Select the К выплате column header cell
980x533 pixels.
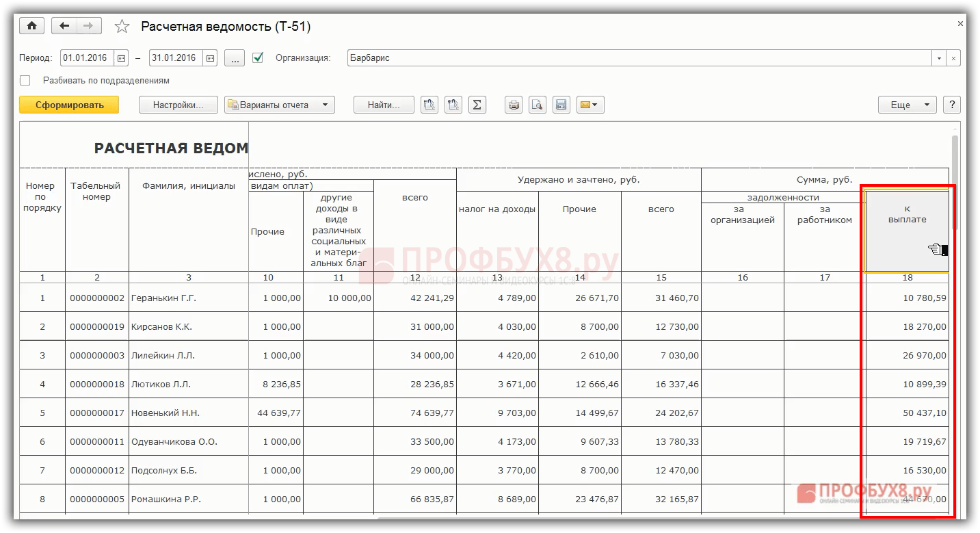pyautogui.click(x=906, y=231)
